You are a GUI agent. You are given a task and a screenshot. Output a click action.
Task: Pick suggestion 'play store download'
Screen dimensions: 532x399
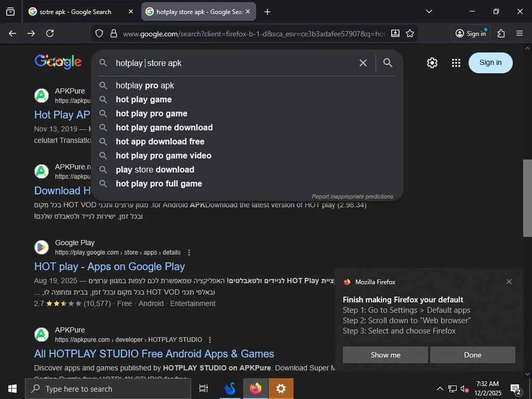[247, 170]
